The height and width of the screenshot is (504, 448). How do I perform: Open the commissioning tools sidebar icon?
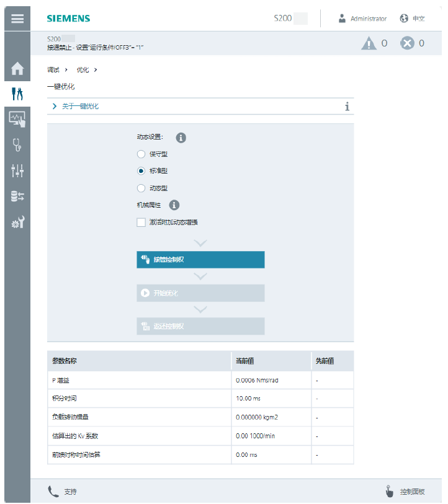pyautogui.click(x=17, y=94)
